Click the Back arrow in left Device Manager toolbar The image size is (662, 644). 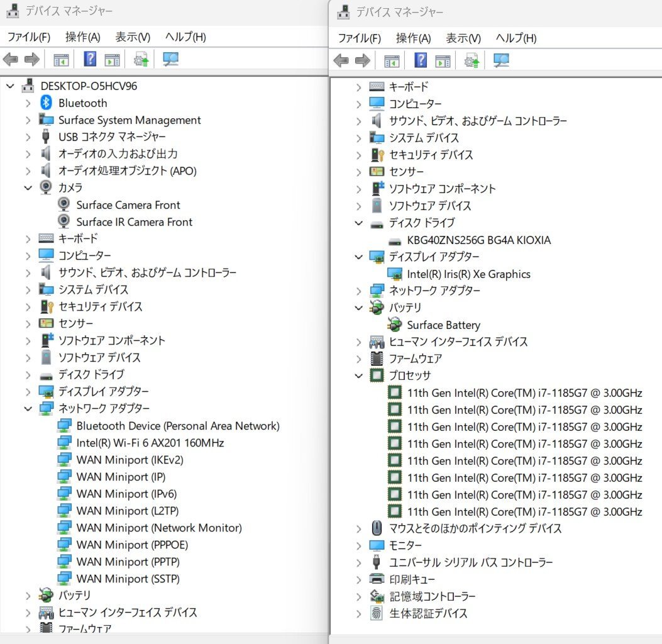11,60
